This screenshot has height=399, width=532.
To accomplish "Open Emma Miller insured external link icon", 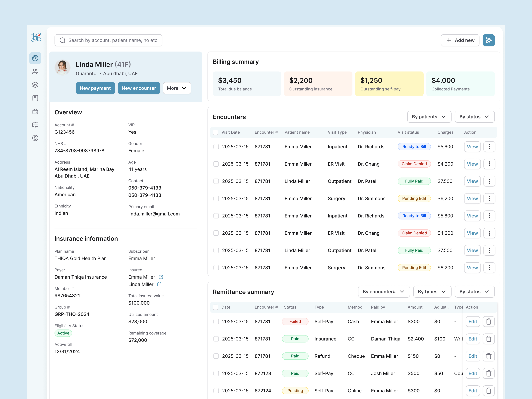I will click(161, 277).
